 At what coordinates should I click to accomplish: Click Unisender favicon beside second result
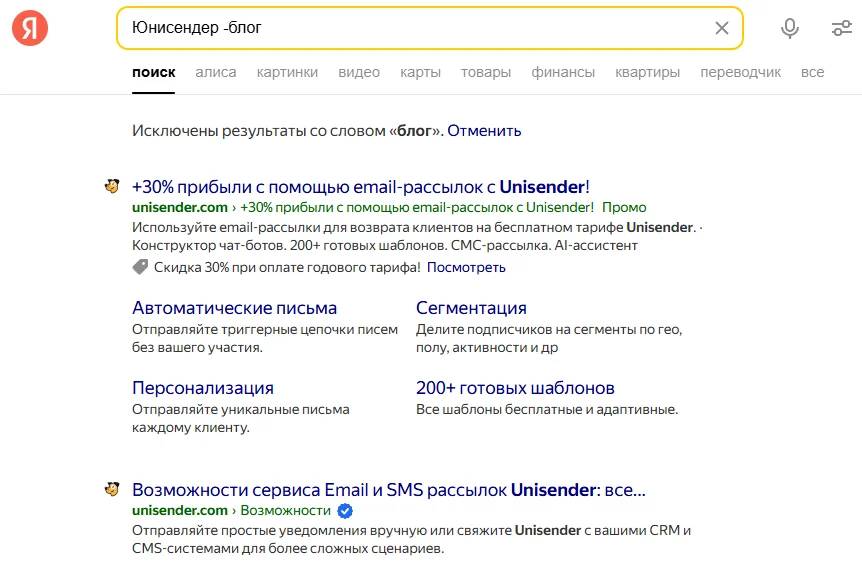(x=112, y=490)
